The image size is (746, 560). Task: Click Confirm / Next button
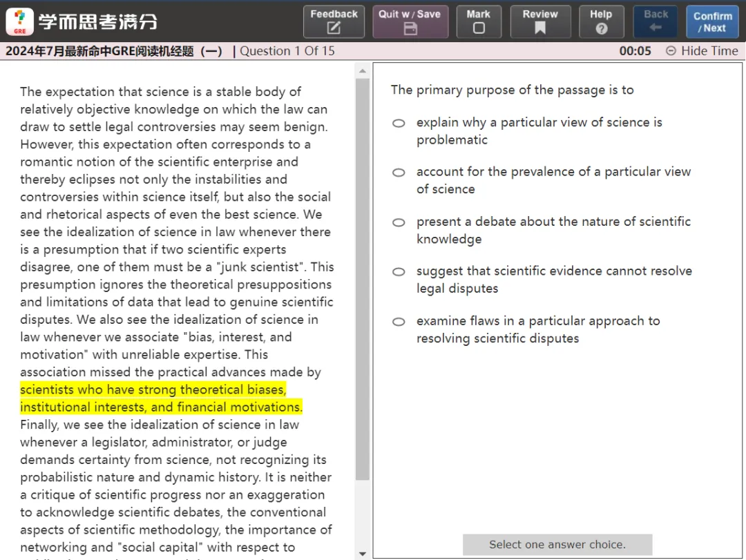(x=712, y=21)
